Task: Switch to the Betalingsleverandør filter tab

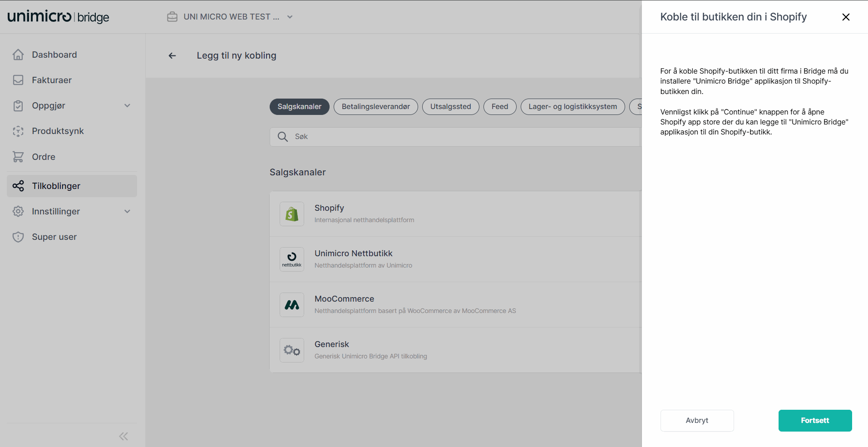Action: [x=375, y=106]
